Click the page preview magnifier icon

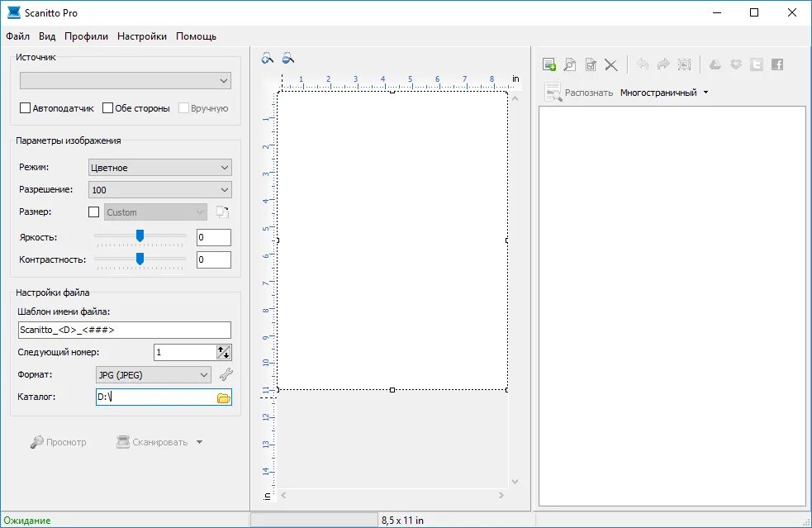(570, 64)
